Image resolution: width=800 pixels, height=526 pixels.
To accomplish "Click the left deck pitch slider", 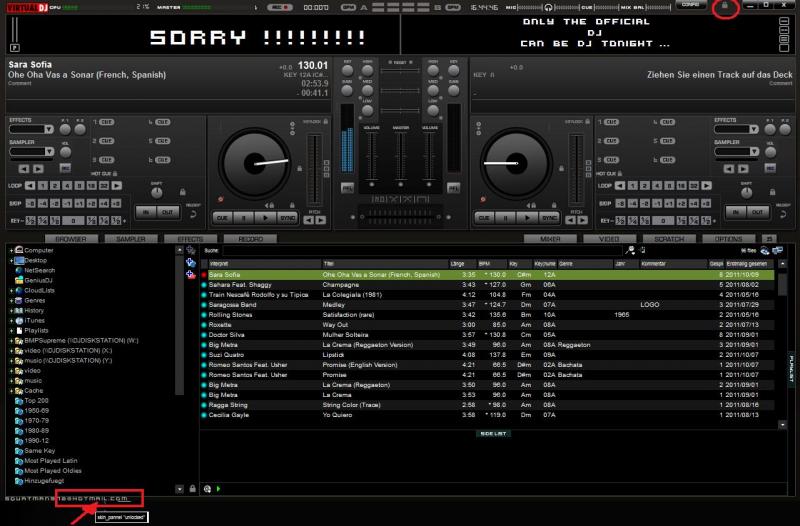I will (x=315, y=169).
